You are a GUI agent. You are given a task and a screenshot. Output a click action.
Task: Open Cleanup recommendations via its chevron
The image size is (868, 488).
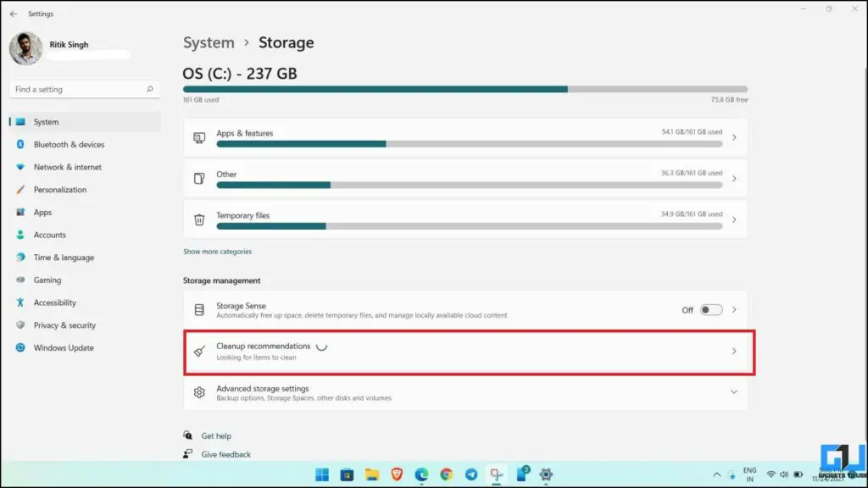click(x=734, y=350)
